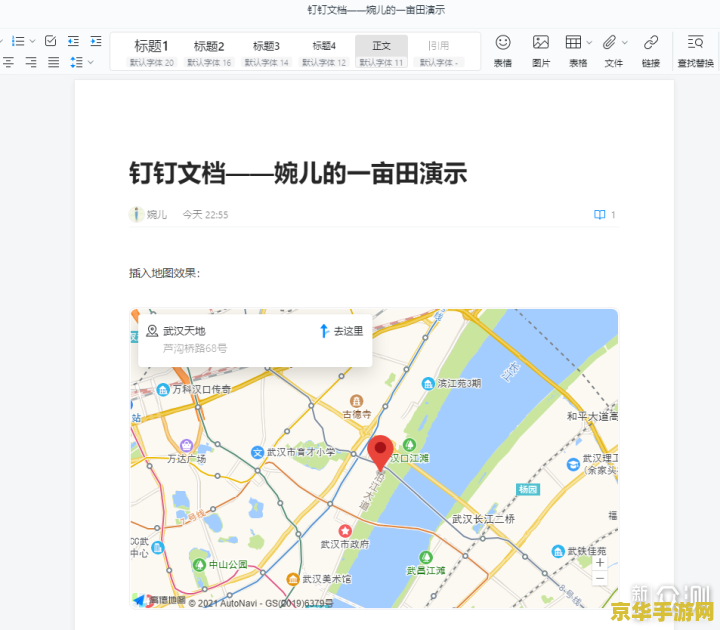Expand the 文件 attachment dropdown arrow

tap(625, 43)
